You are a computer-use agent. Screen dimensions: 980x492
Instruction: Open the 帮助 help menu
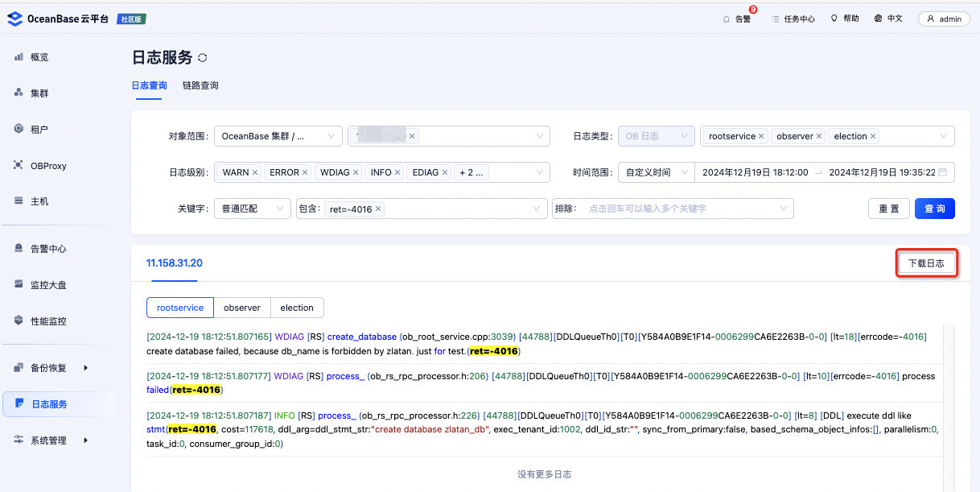845,19
